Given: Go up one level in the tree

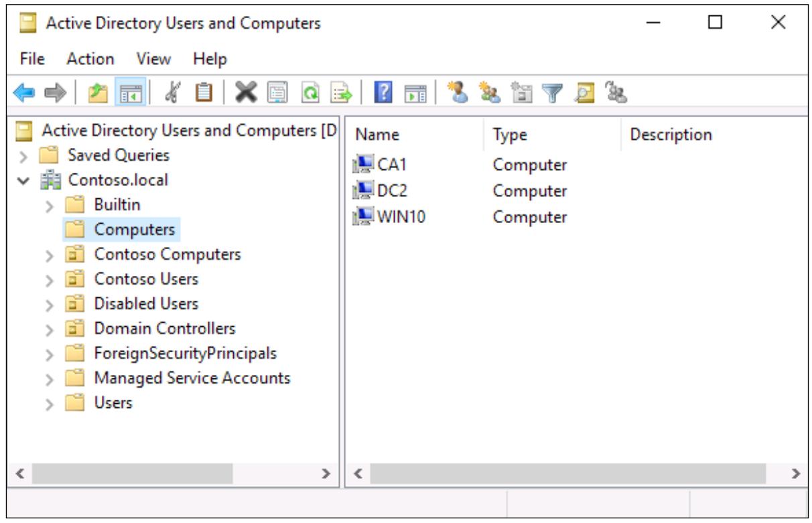Looking at the screenshot, I should click(97, 93).
